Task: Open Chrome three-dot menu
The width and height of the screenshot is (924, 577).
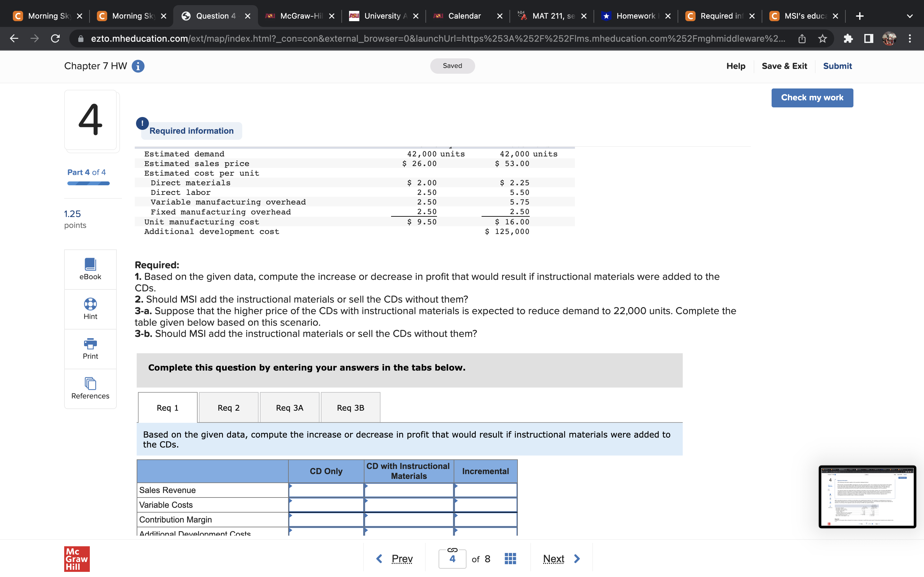Action: pyautogui.click(x=910, y=38)
